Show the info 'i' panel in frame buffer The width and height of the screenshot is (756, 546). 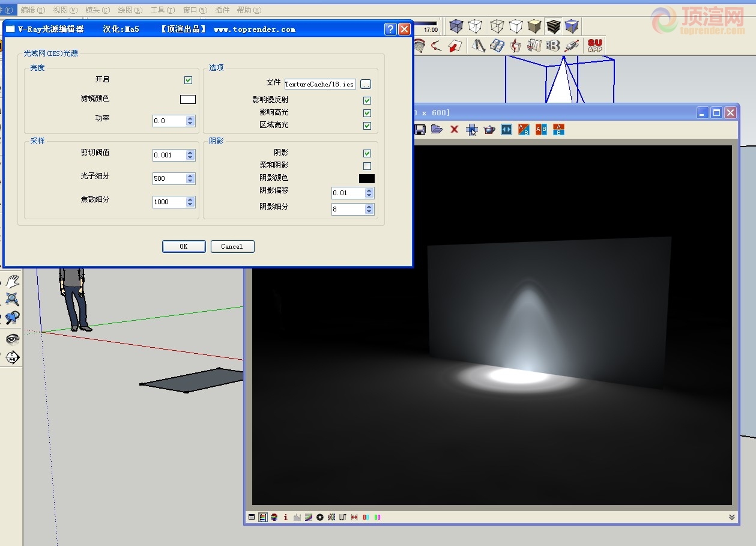point(285,517)
